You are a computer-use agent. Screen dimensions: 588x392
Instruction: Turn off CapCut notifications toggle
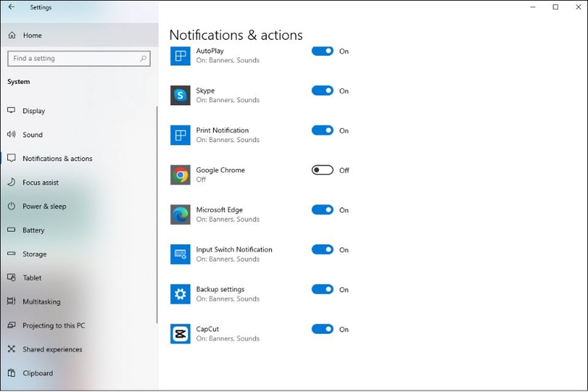[x=323, y=329]
